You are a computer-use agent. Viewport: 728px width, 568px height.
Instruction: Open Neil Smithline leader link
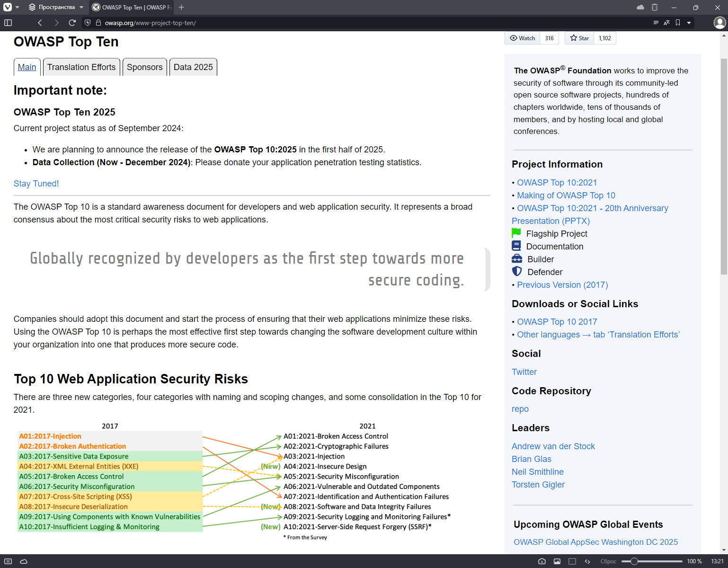538,472
